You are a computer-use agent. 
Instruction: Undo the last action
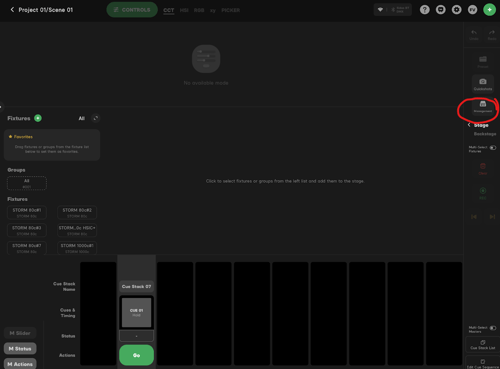click(x=474, y=35)
